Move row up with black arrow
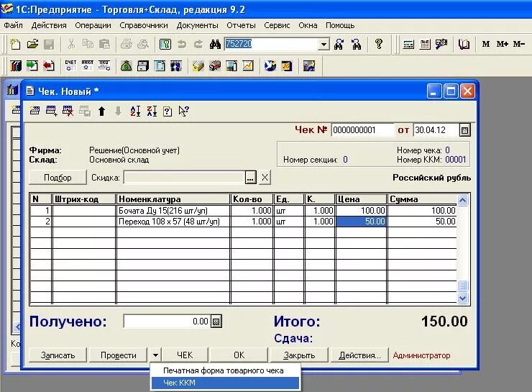532x392 pixels. pos(101,111)
